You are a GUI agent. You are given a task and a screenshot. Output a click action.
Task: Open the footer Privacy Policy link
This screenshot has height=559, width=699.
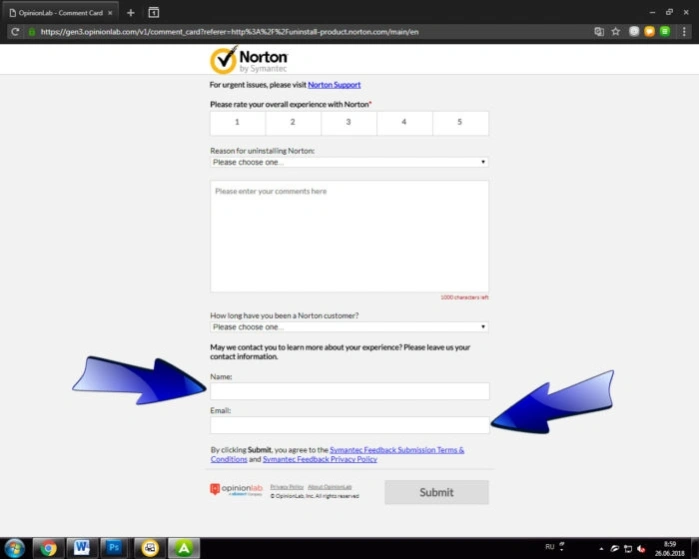tap(287, 487)
